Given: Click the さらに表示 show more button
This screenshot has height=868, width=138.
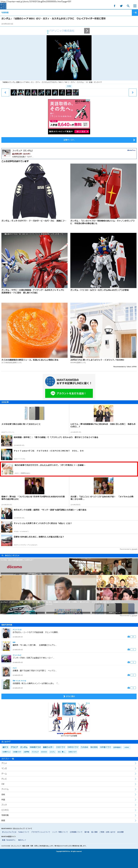Looking at the screenshot, I should [x=69, y=696].
